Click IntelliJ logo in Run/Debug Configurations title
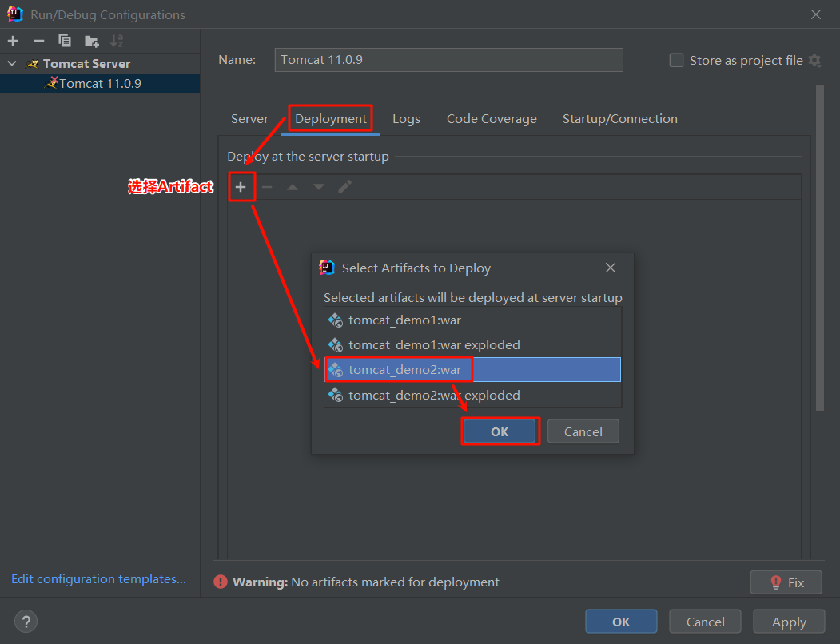This screenshot has width=840, height=644. (15, 14)
